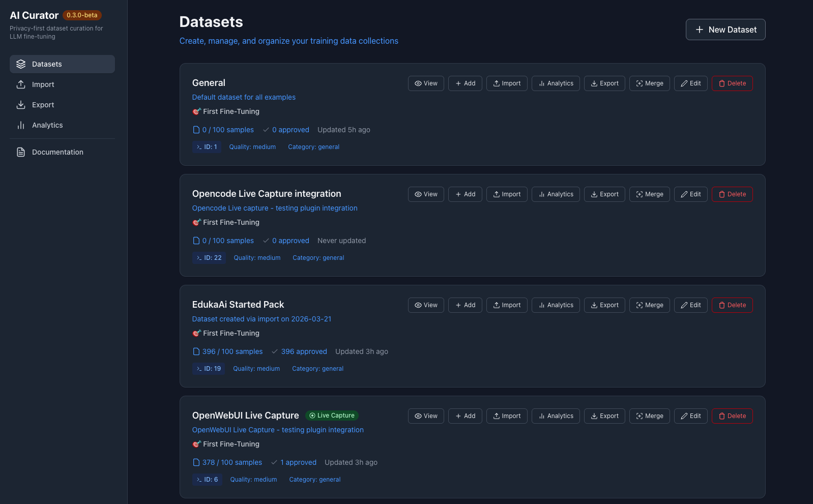Click '1 approved' text
This screenshot has width=813, height=504.
coord(299,462)
